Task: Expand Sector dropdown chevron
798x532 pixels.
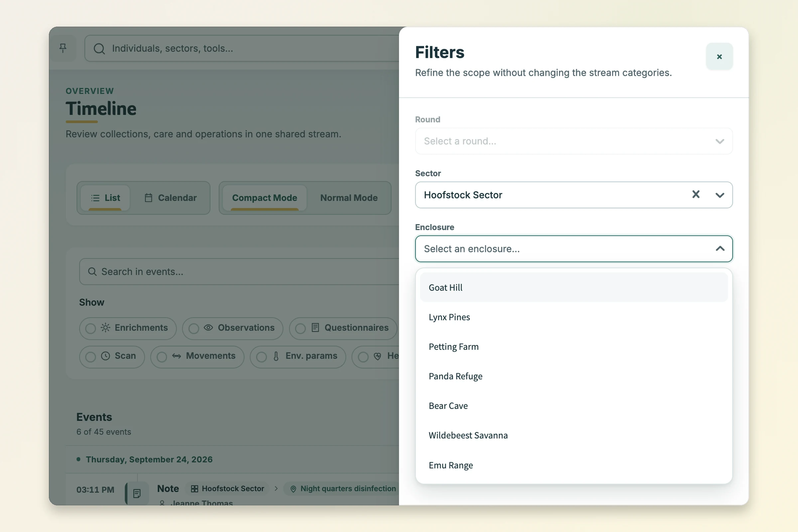Action: pos(720,195)
